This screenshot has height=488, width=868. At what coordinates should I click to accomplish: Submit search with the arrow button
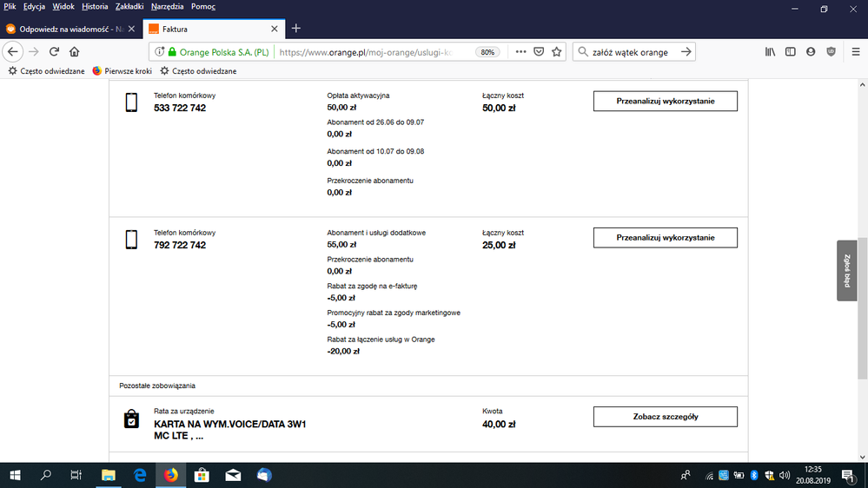(686, 52)
